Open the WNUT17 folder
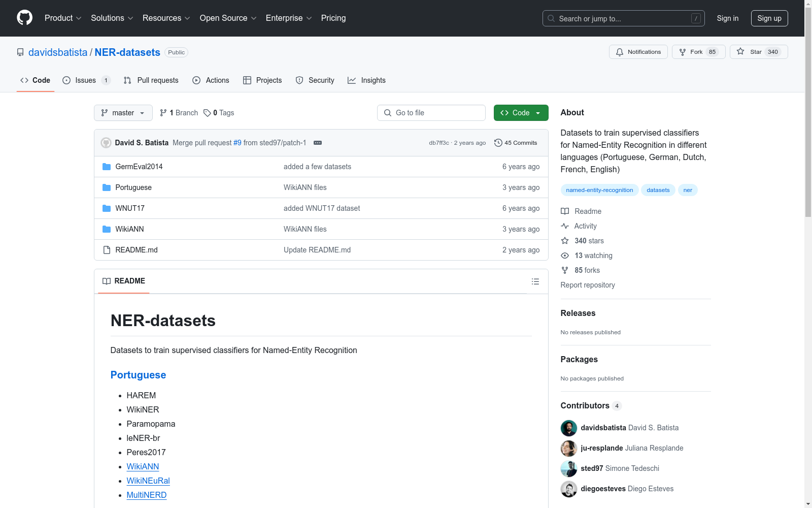 130,208
